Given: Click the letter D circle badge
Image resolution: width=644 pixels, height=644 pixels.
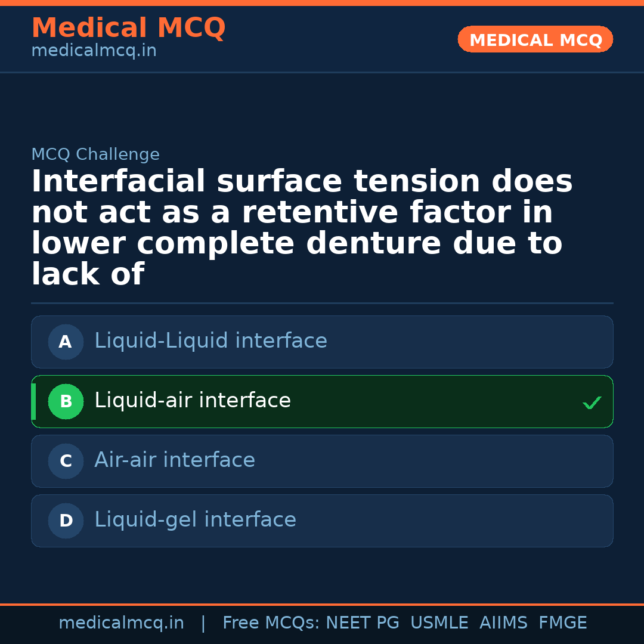Looking at the screenshot, I should 66,521.
